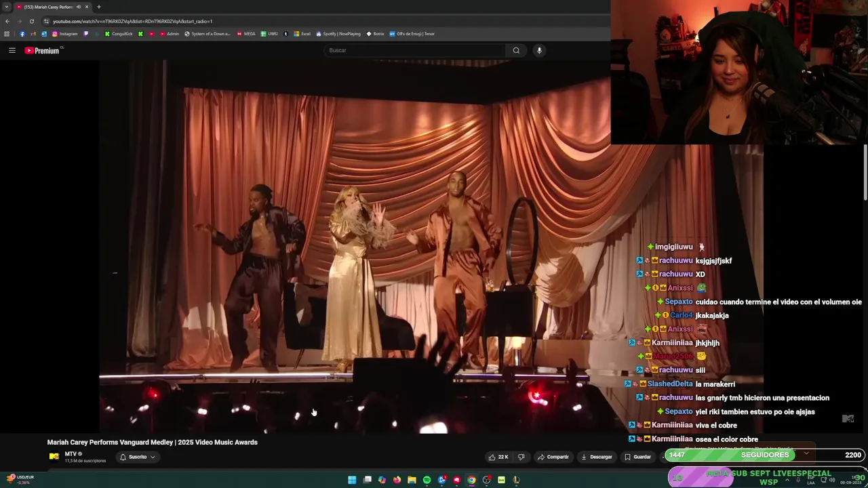868x488 pixels.
Task: Open the Apps grid bookmark icon
Action: tap(7, 34)
